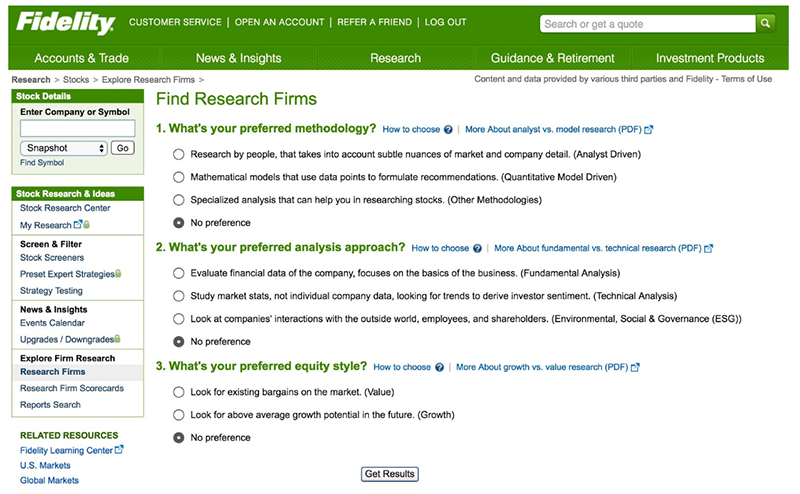This screenshot has height=494, width=800.
Task: Open Strategy Testing link
Action: click(x=52, y=290)
